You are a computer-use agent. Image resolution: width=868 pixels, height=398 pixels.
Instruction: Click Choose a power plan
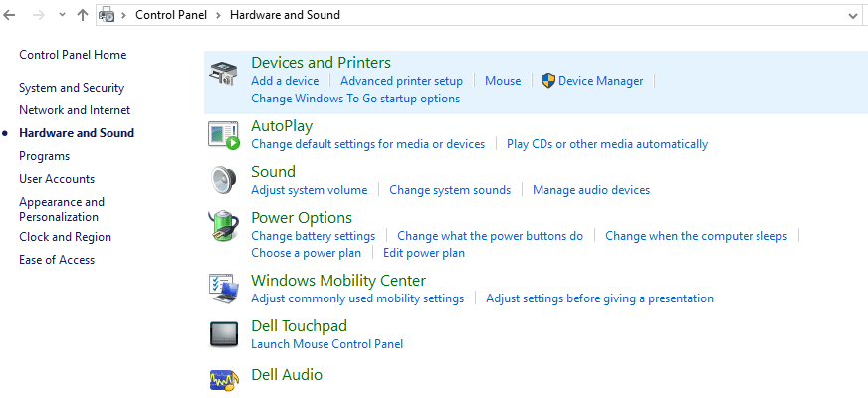pos(307,253)
